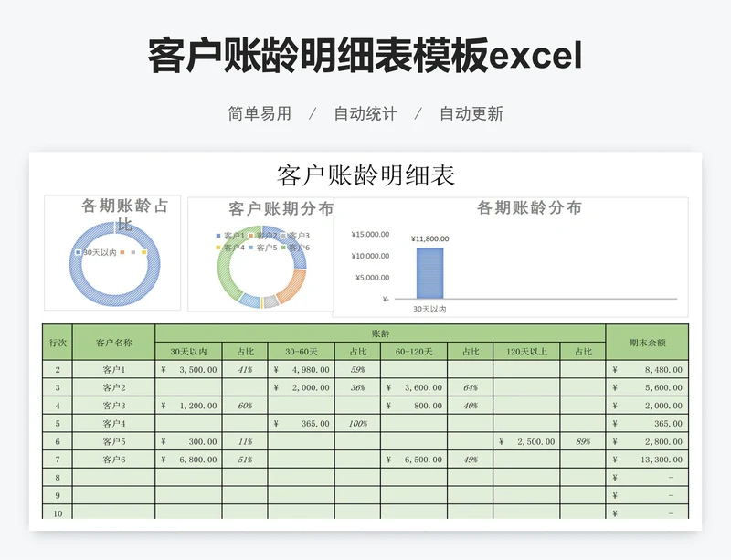Click the 客户3 name cell in table
Image resolution: width=731 pixels, height=560 pixels.
(113, 406)
